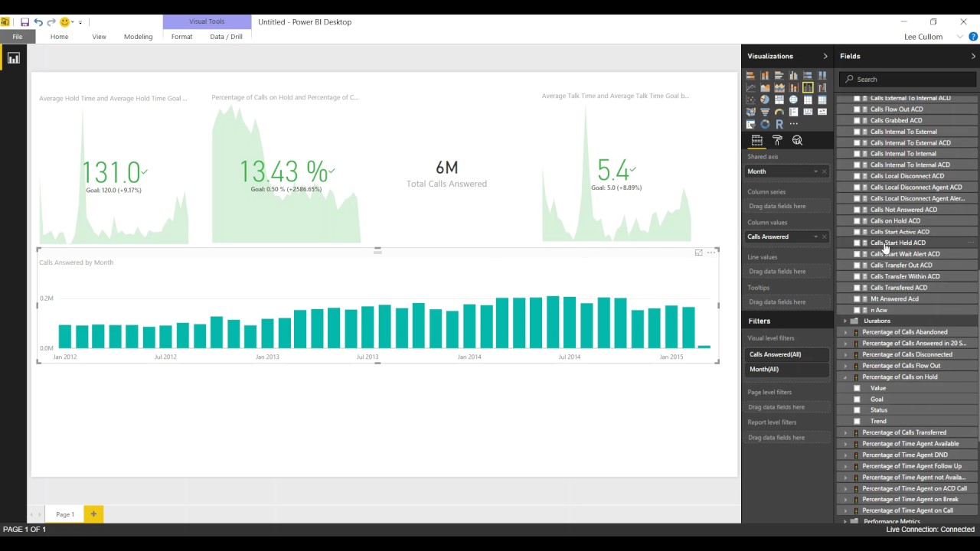Check the Status field checkbox
Viewport: 980px width, 551px height.
coord(857,410)
